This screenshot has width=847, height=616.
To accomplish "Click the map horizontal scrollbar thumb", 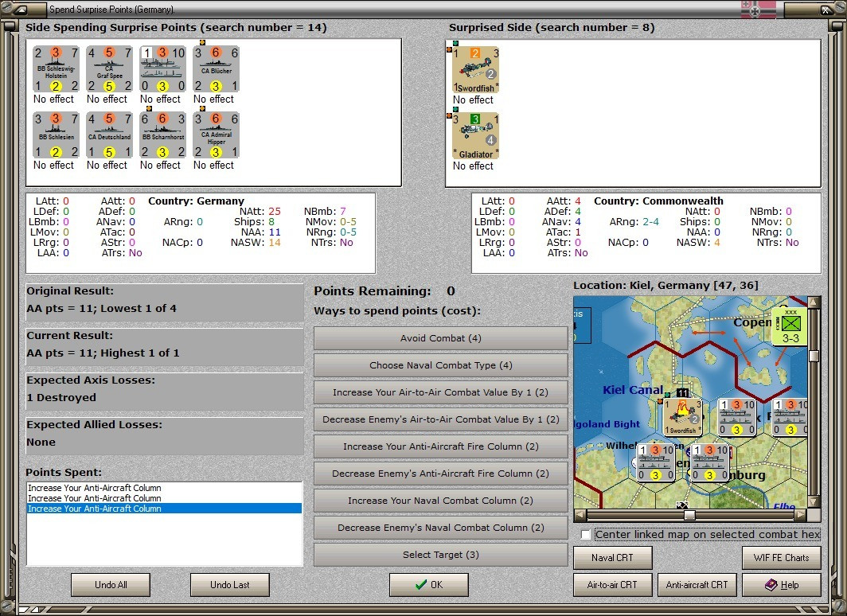I will (689, 515).
